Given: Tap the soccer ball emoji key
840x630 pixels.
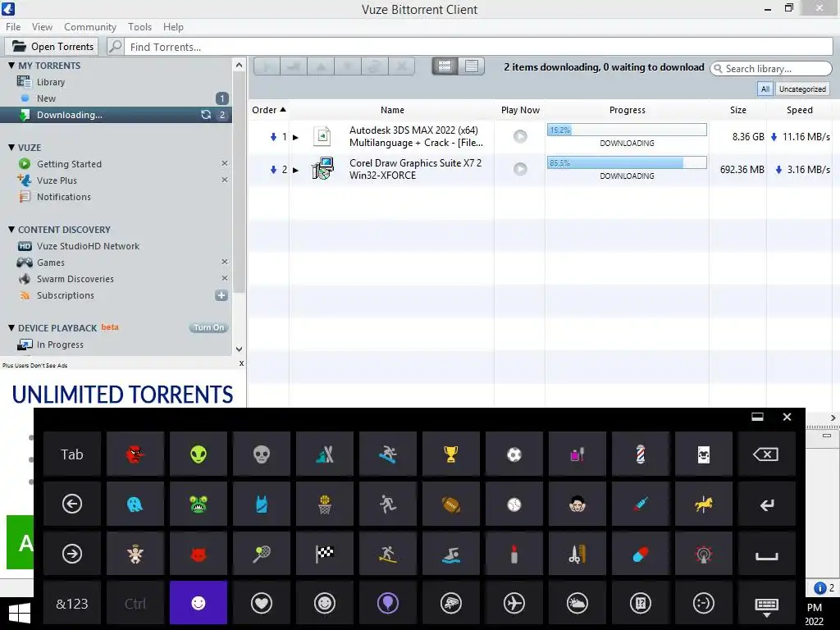Looking at the screenshot, I should (x=514, y=454).
